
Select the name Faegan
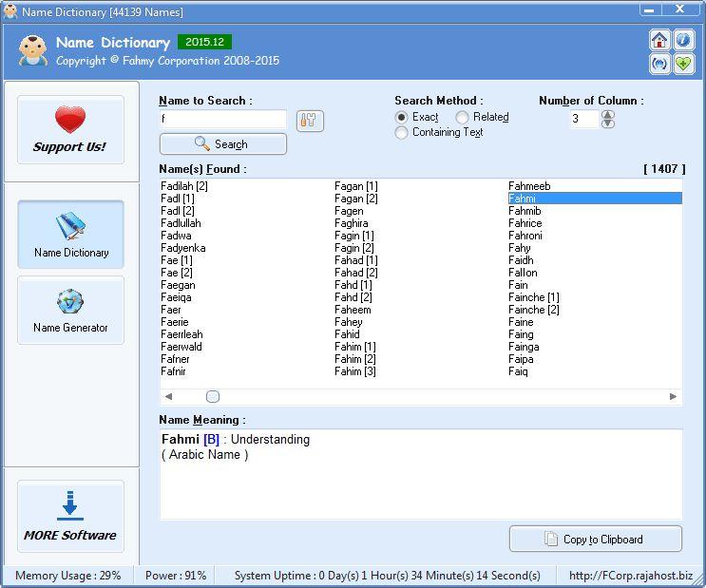pos(178,285)
